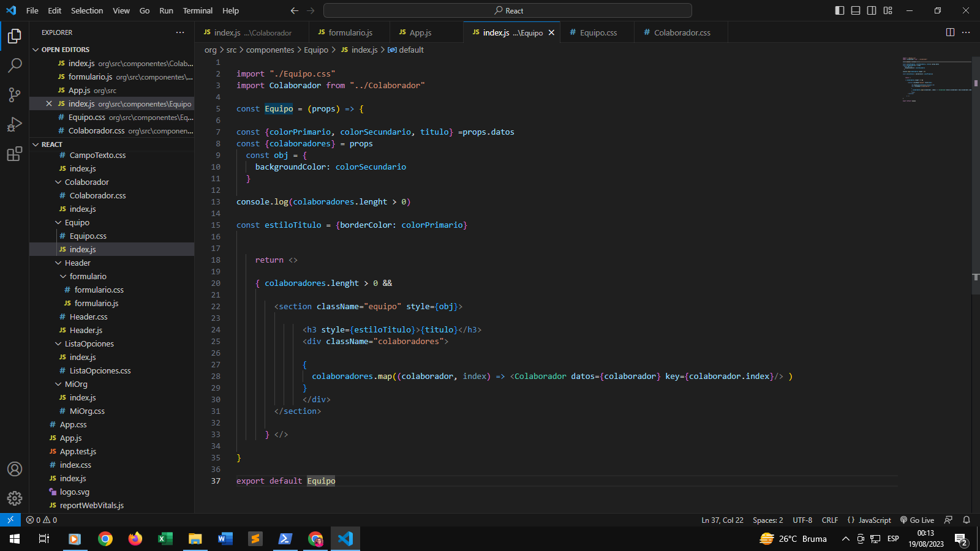Click the Split Editor Right icon
The height and width of the screenshot is (551, 980).
[x=950, y=32]
